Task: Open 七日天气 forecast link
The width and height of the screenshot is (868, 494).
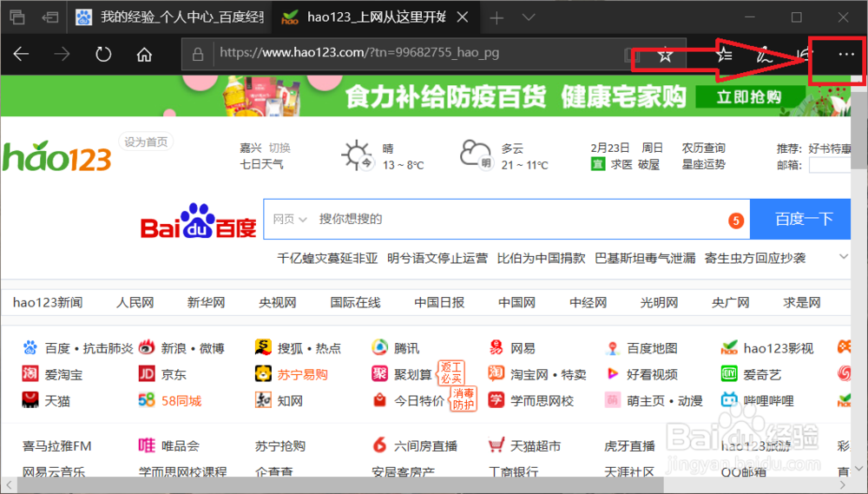Action: pyautogui.click(x=261, y=164)
